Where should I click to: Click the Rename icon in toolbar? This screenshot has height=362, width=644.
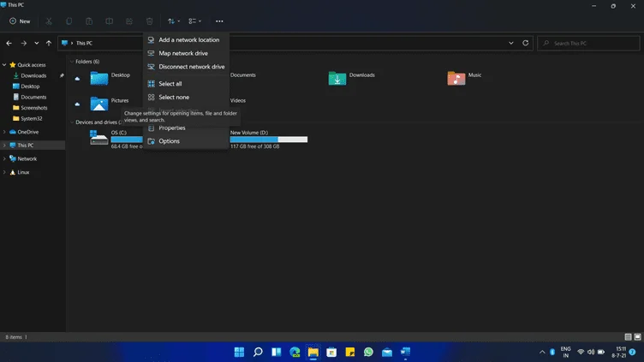pyautogui.click(x=110, y=21)
